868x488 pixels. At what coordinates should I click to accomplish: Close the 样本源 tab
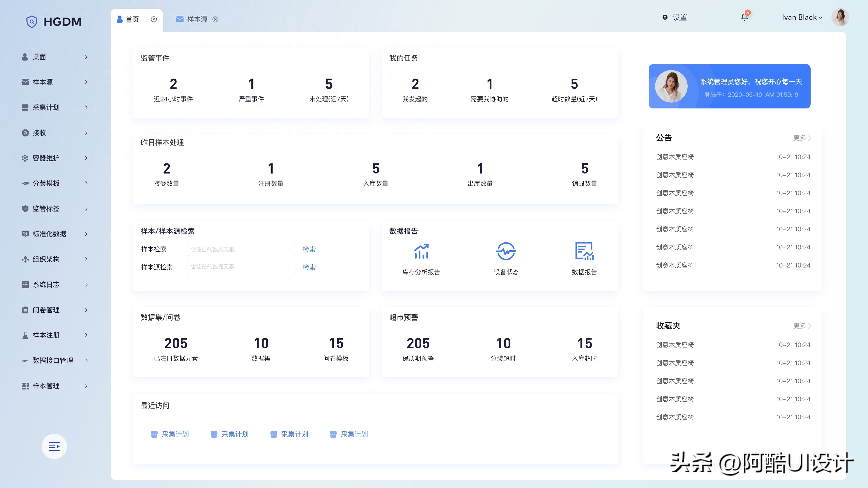215,19
